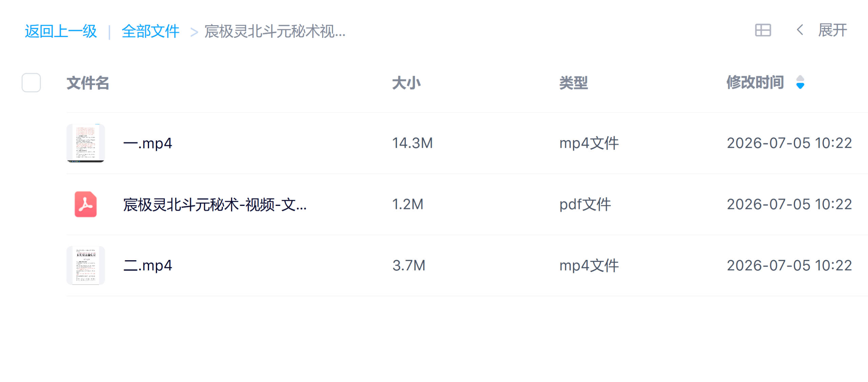Expand the side panel using left chevron
868x382 pixels.
coord(800,30)
